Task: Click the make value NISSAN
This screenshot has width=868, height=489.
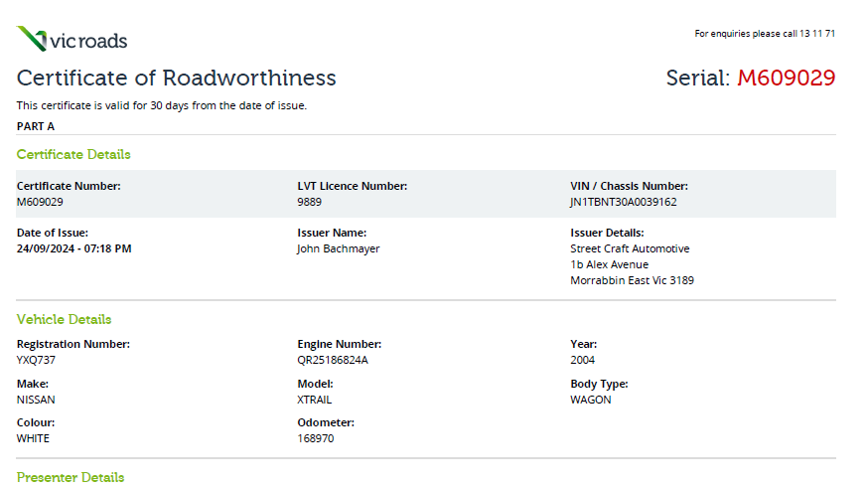Action: click(36, 400)
